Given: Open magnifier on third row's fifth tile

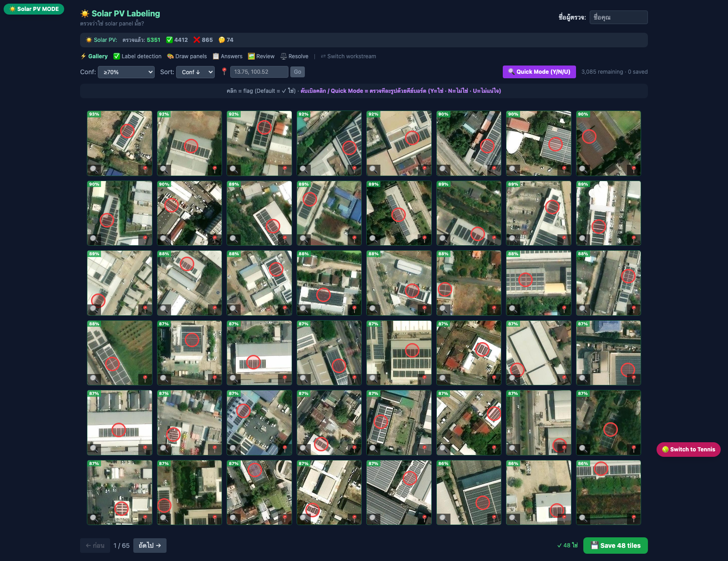Looking at the screenshot, I should pyautogui.click(x=373, y=309).
